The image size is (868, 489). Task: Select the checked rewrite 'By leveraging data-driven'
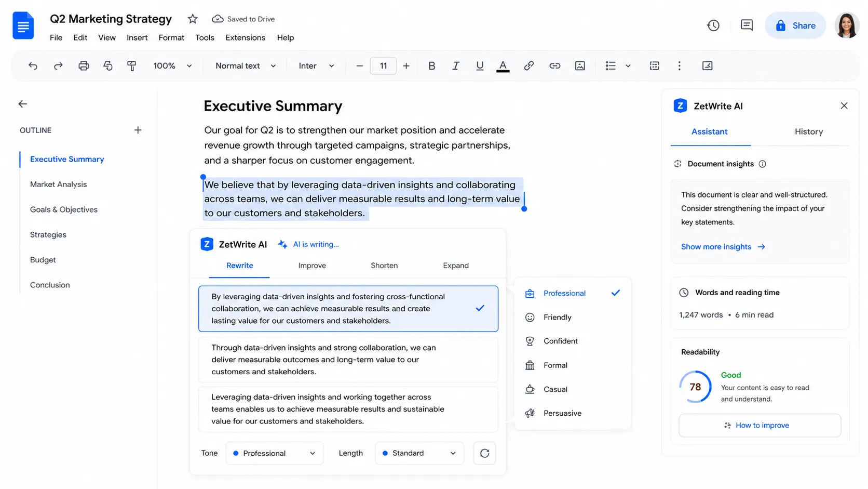point(348,309)
